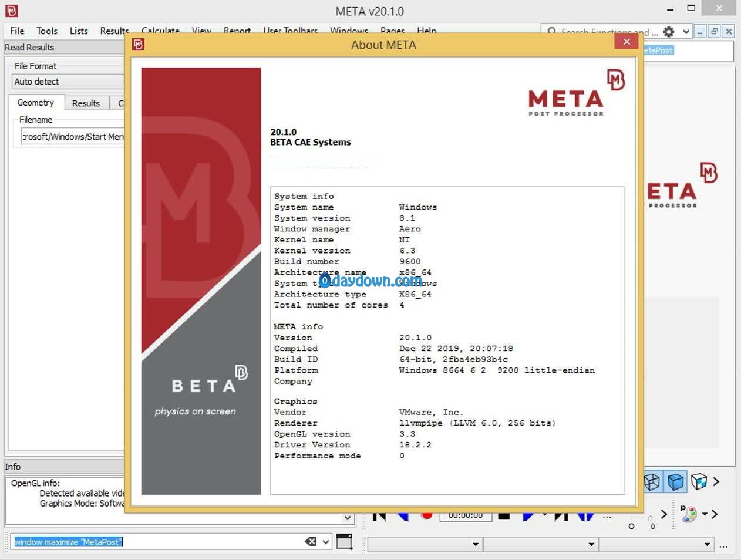Expand the palette toolbar overflow chevron
The width and height of the screenshot is (741, 560).
pos(715,514)
